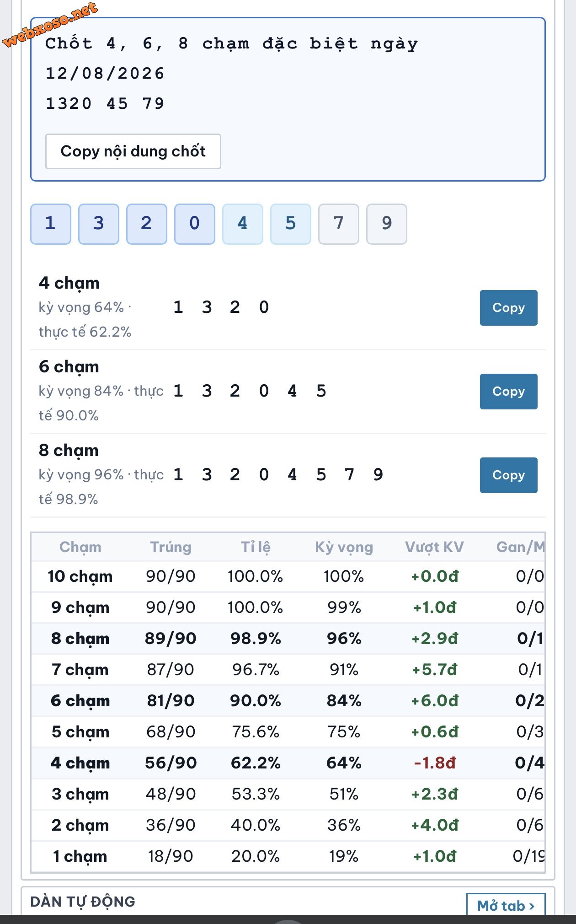The height and width of the screenshot is (924, 576).
Task: Select the 4 chạm table row
Action: point(288,763)
